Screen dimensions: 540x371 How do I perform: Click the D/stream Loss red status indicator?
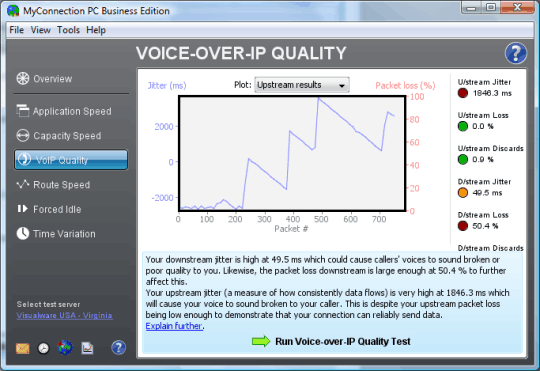463,226
